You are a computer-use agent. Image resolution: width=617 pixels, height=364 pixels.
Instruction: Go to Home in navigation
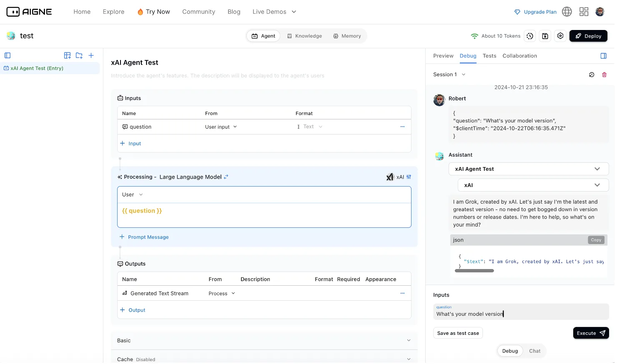82,12
